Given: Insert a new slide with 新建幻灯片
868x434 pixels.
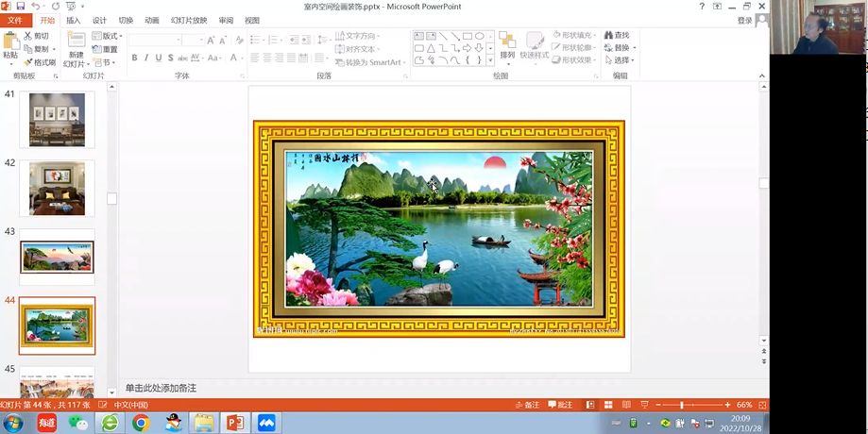Looking at the screenshot, I should pyautogui.click(x=76, y=42).
